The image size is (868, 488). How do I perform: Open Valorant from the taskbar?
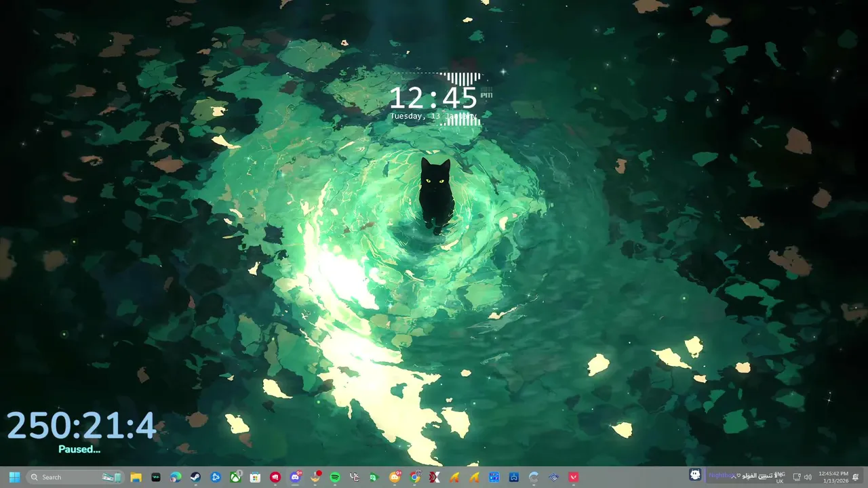(x=574, y=477)
